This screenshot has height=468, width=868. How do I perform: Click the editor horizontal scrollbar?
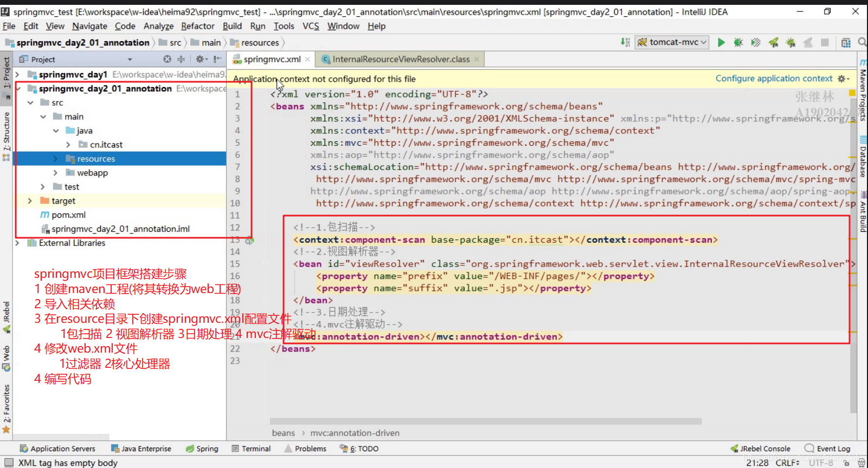[x=486, y=421]
